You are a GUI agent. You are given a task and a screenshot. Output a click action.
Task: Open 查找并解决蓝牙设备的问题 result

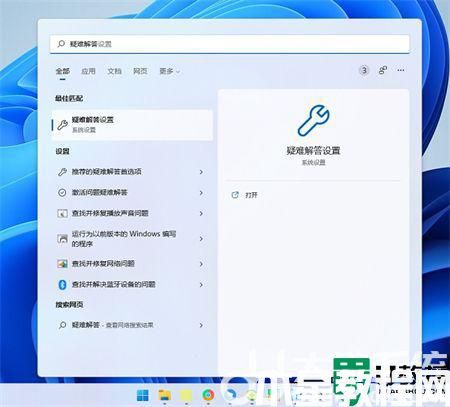pos(131,284)
